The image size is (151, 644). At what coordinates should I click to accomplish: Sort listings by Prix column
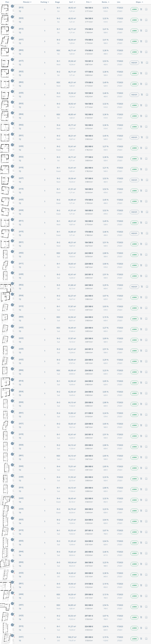coord(89,2)
